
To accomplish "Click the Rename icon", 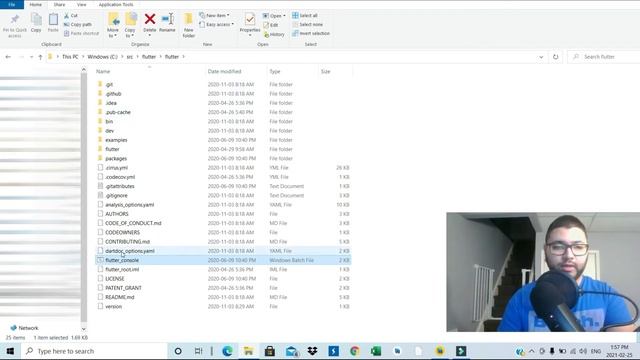I will pos(167,19).
